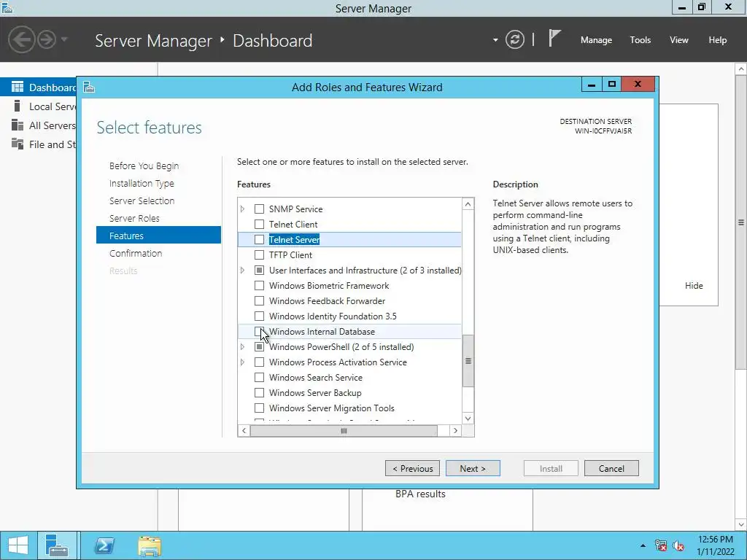Open the Tools menu
The image size is (747, 560).
coord(640,40)
